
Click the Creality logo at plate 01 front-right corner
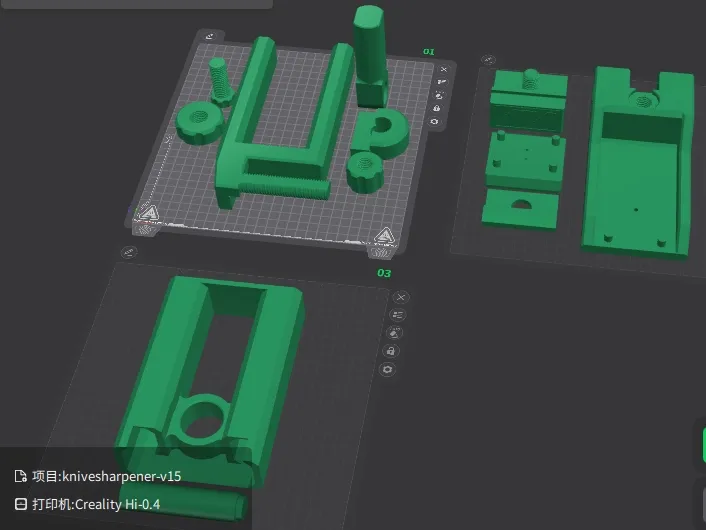tap(384, 236)
